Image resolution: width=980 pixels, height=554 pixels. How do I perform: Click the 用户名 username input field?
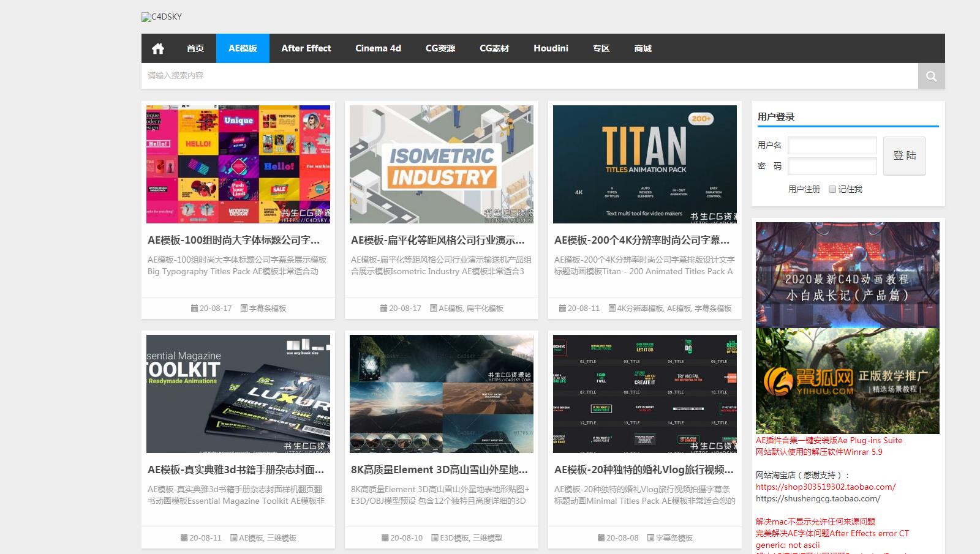click(832, 146)
